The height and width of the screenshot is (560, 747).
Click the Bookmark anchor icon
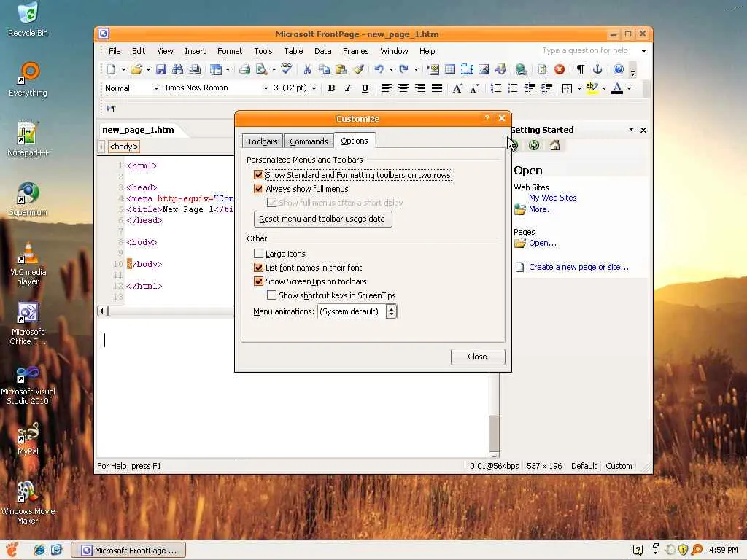pos(597,69)
